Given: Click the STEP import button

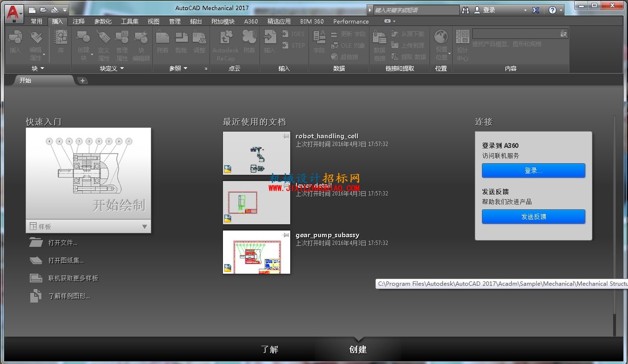Looking at the screenshot, I should 293,46.
